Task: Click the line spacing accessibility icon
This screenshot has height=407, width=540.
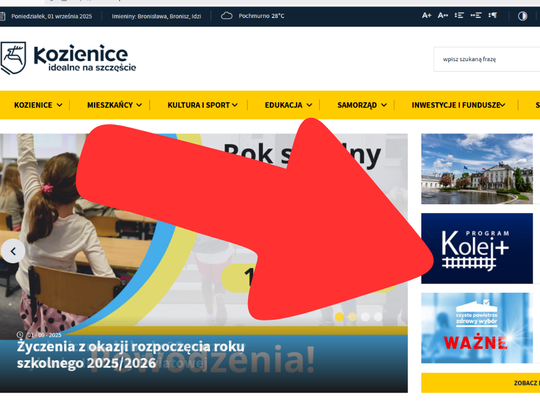Action: click(459, 15)
